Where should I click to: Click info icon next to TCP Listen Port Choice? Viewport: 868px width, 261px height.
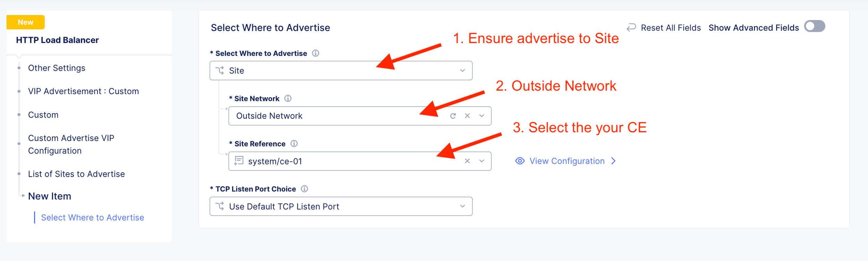(x=304, y=189)
